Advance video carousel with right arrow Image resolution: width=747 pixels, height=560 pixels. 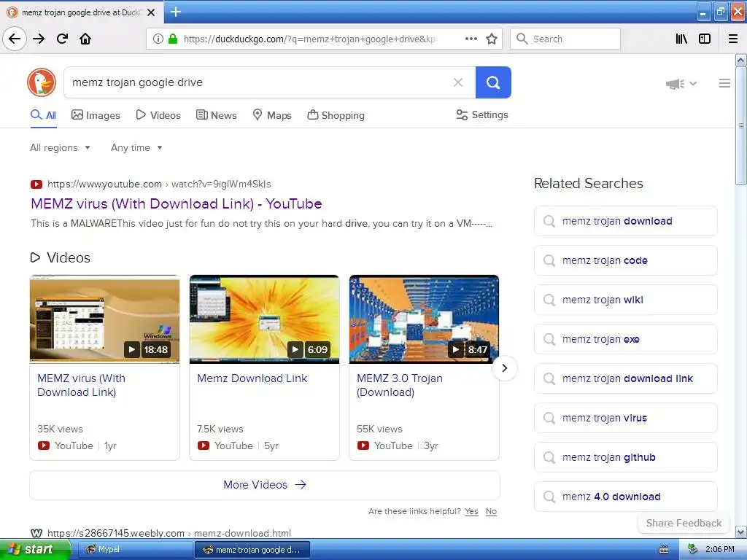(505, 368)
